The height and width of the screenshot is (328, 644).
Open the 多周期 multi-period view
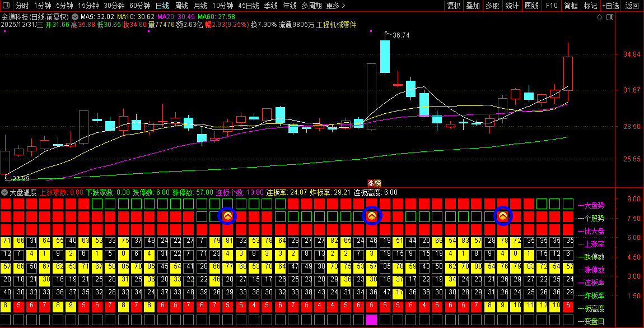tap(311, 6)
